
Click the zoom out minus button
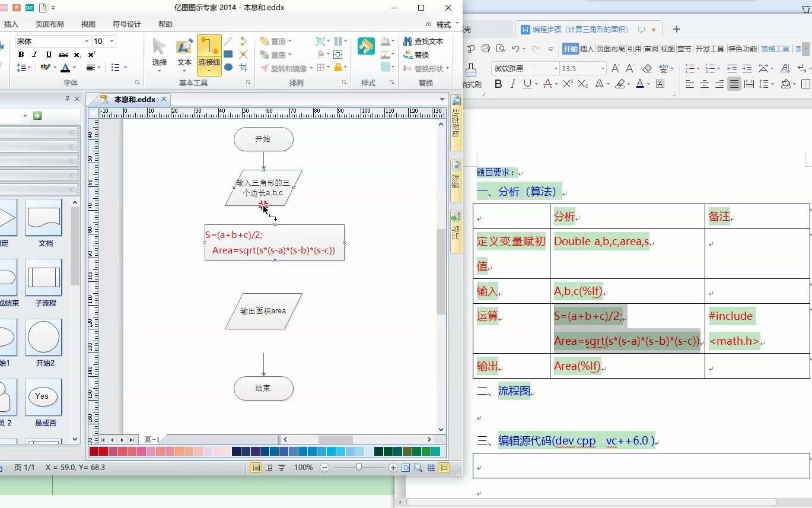[x=324, y=468]
